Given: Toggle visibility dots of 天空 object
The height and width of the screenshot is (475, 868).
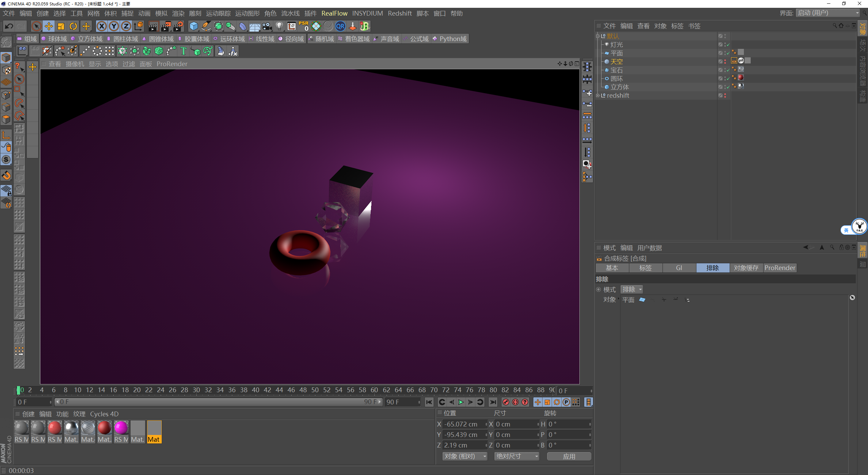Looking at the screenshot, I should (x=725, y=61).
